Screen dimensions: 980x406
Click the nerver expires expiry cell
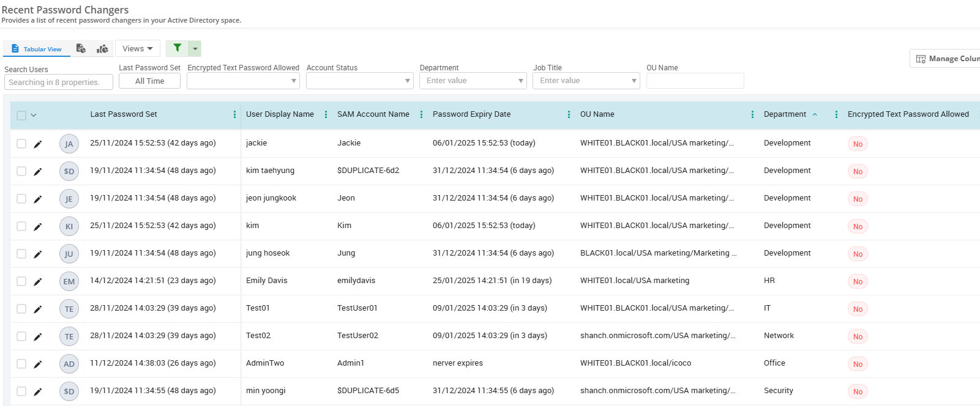(x=458, y=363)
